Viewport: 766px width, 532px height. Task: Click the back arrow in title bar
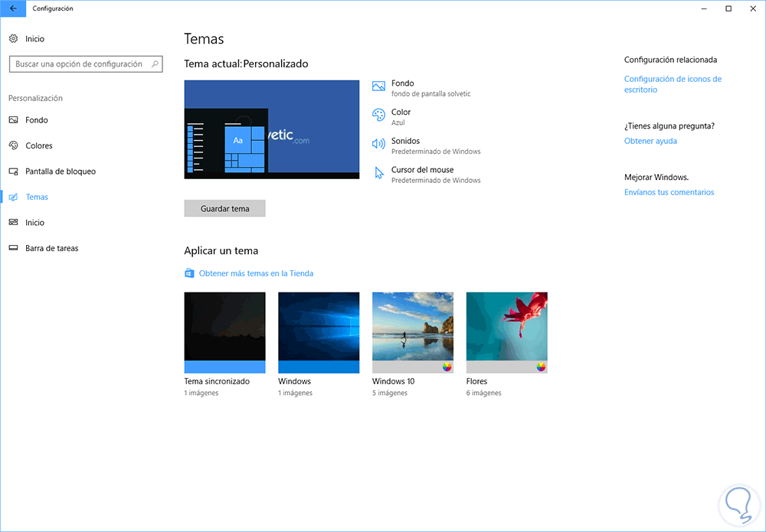[x=13, y=8]
